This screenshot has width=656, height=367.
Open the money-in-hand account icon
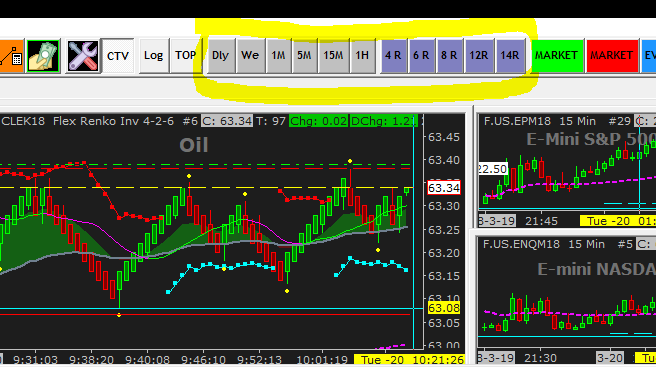point(43,56)
